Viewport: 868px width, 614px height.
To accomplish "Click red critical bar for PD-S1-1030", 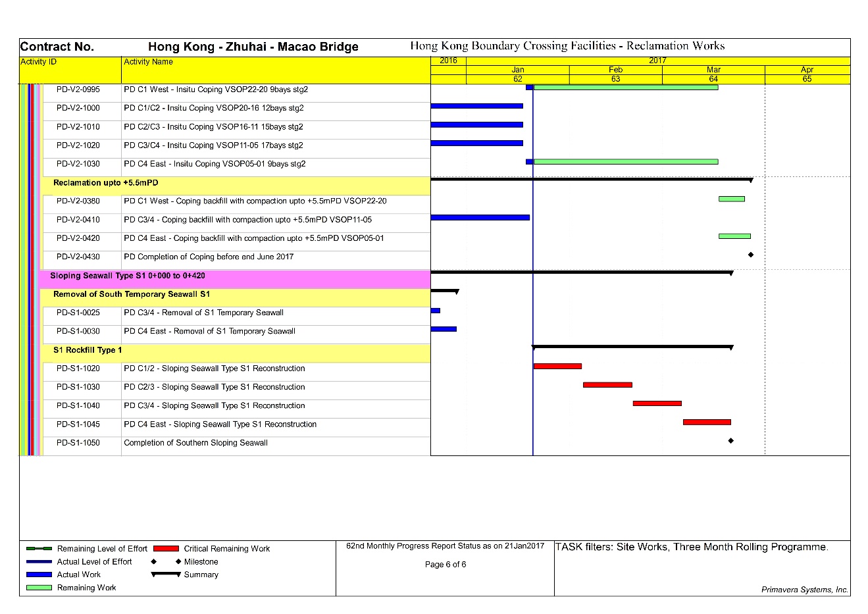I will [x=607, y=384].
